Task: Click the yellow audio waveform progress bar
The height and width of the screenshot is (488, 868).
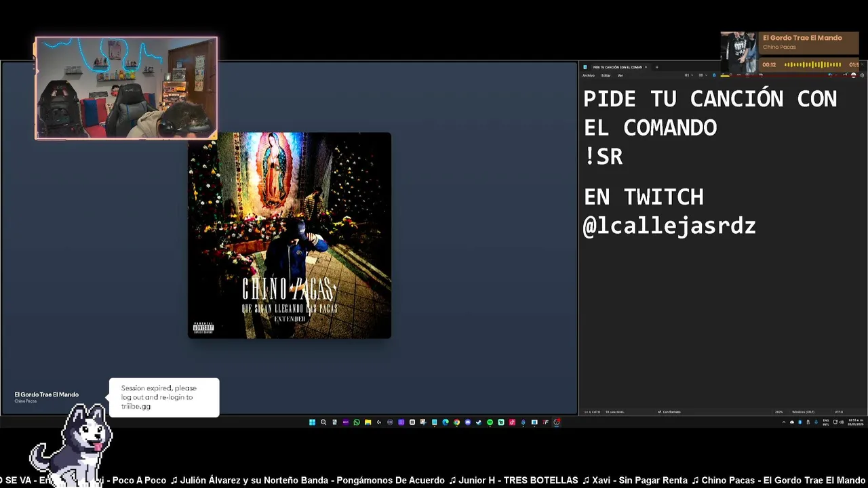Action: pyautogui.click(x=812, y=64)
